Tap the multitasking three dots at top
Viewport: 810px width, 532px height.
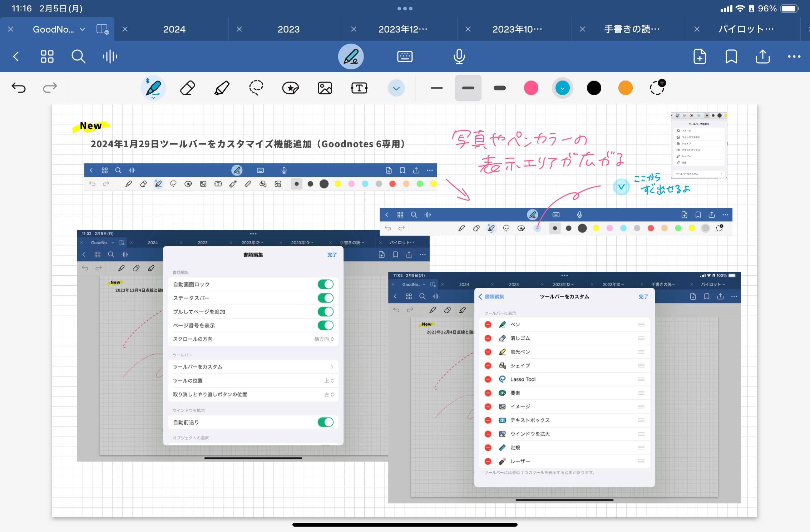tap(405, 9)
